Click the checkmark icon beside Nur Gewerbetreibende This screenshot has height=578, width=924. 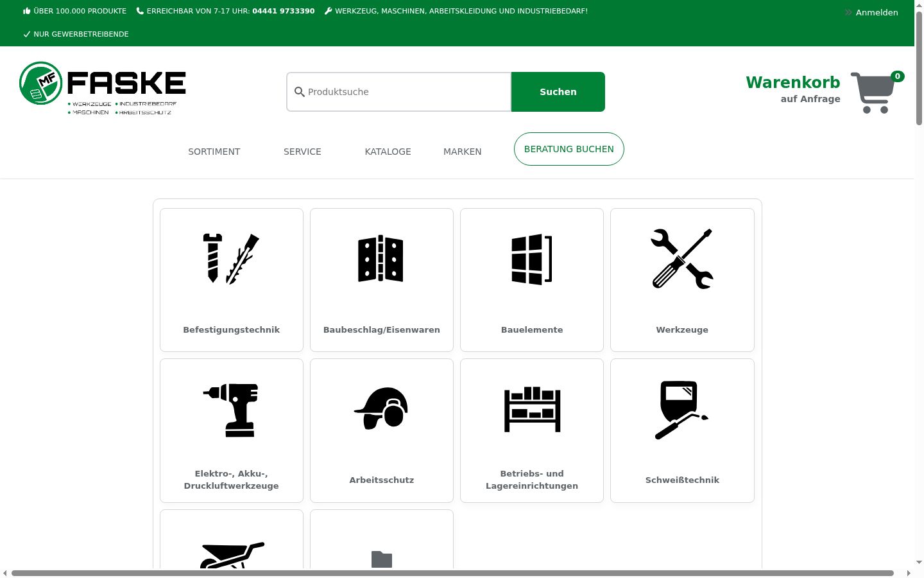click(27, 34)
